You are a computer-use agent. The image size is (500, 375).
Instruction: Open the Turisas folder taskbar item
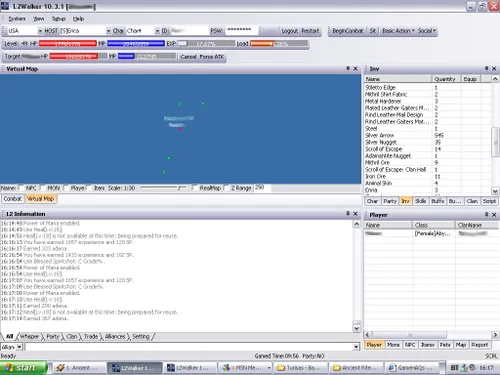point(300,368)
